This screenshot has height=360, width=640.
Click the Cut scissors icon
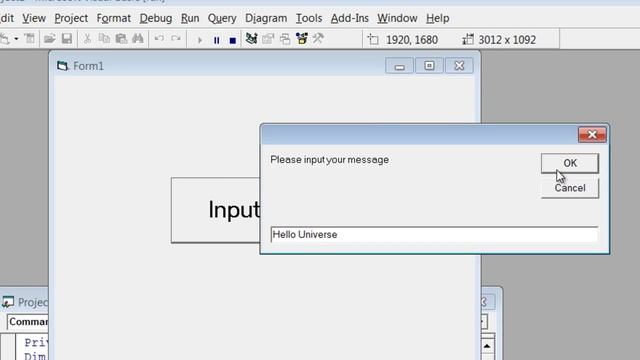click(x=87, y=39)
